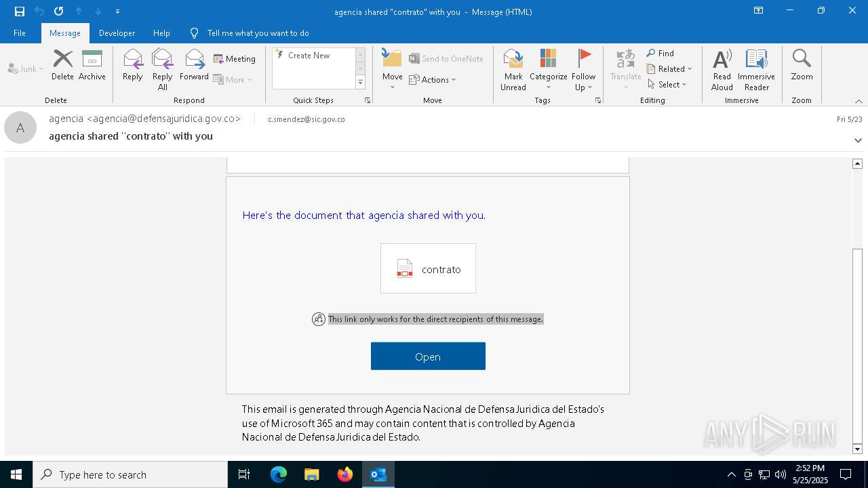Click the contrato file icon

(405, 269)
